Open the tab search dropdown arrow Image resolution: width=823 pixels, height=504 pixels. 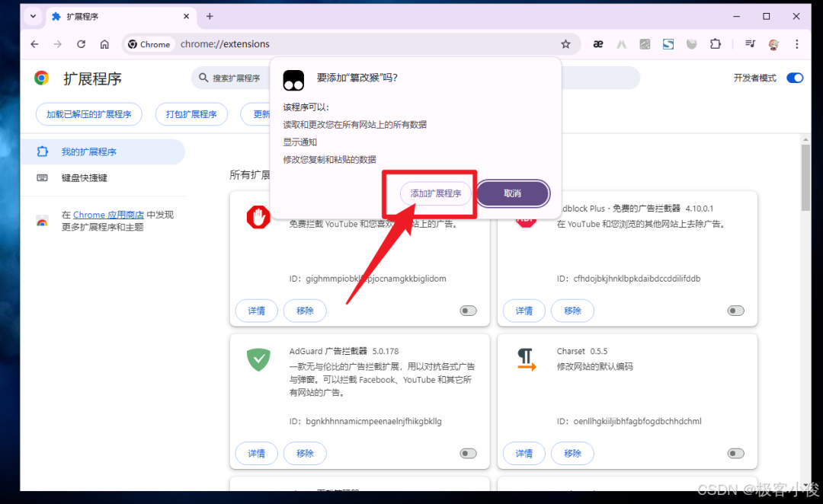click(x=33, y=16)
